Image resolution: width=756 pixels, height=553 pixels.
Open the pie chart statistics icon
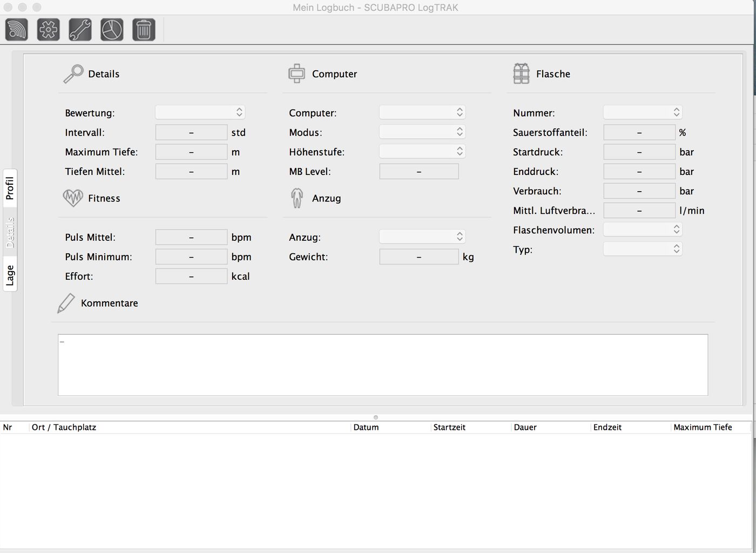click(x=112, y=30)
